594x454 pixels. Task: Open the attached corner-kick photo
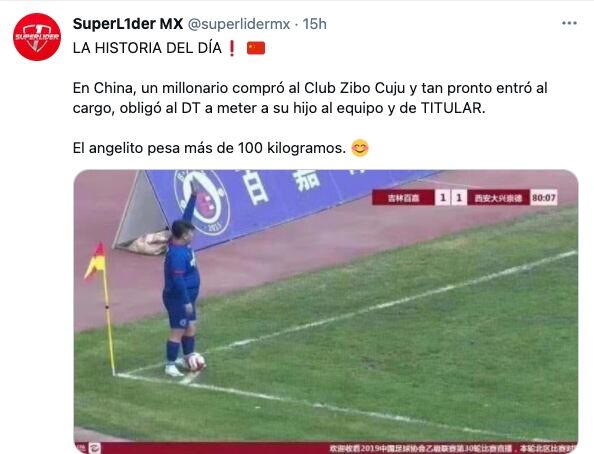[326, 312]
